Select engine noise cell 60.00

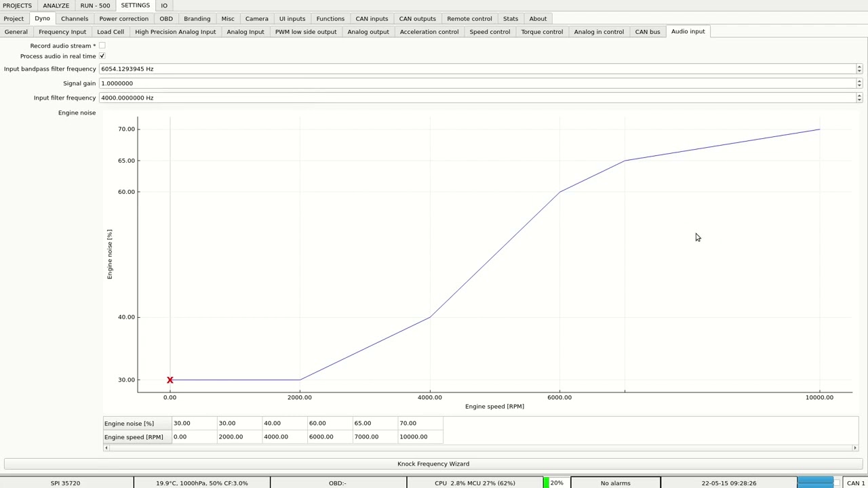pyautogui.click(x=330, y=424)
